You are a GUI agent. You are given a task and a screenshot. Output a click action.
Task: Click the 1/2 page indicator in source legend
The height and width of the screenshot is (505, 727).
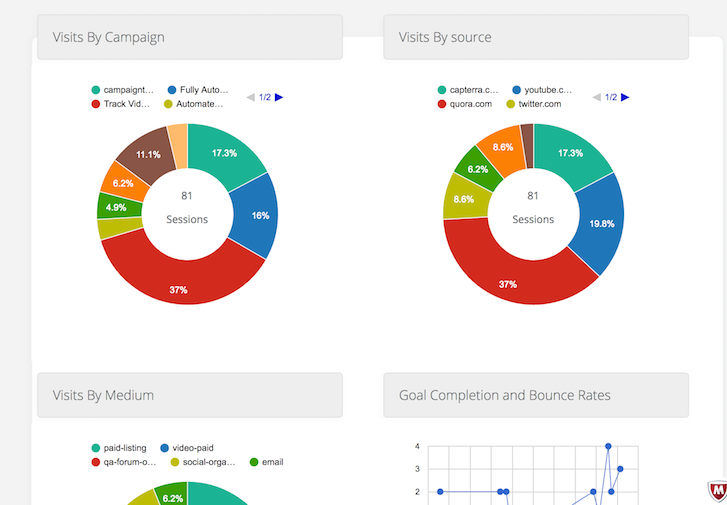(x=611, y=97)
